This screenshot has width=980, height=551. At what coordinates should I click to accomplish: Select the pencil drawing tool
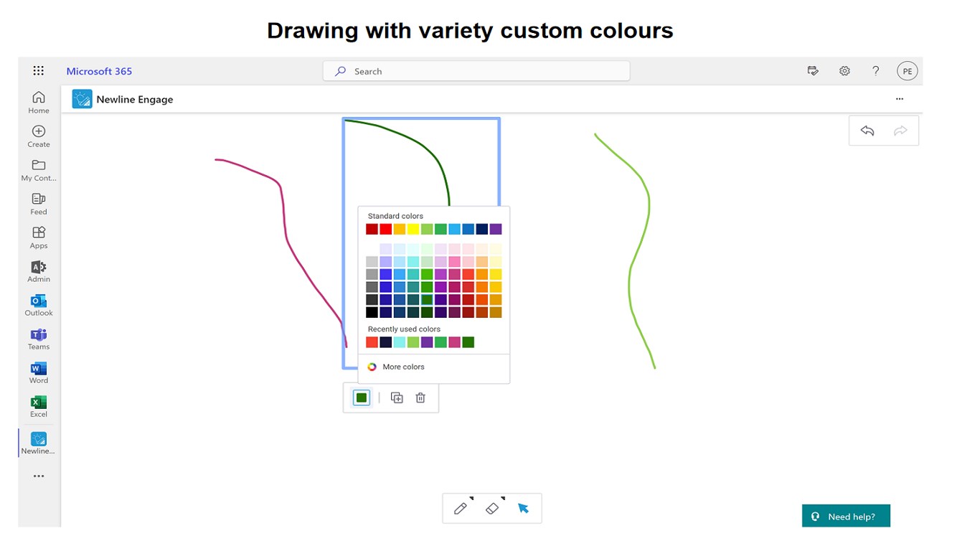point(461,509)
